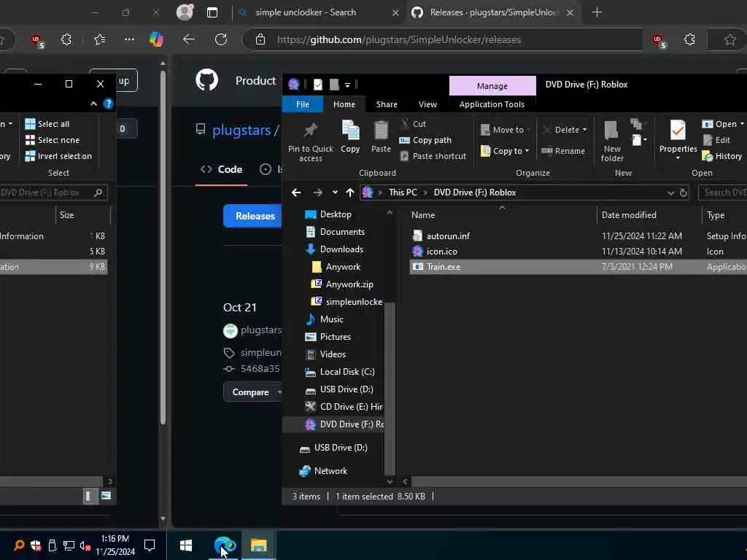This screenshot has width=747, height=560.
Task: Expand the Copy to dropdown
Action: [527, 151]
